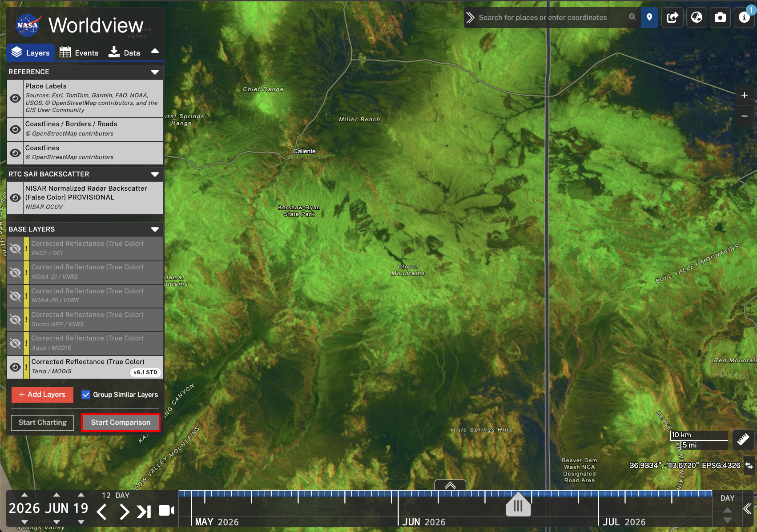
Task: Decrease the day with down arrow
Action: 81,522
